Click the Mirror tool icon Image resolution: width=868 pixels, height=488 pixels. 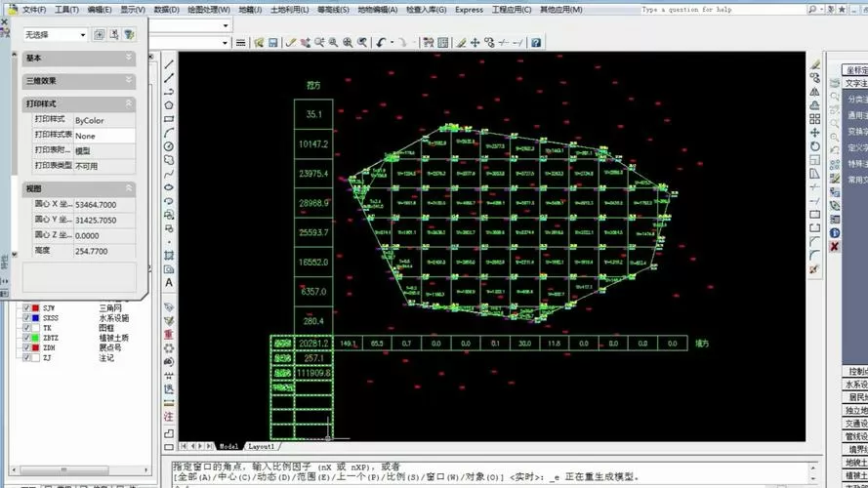(x=815, y=92)
